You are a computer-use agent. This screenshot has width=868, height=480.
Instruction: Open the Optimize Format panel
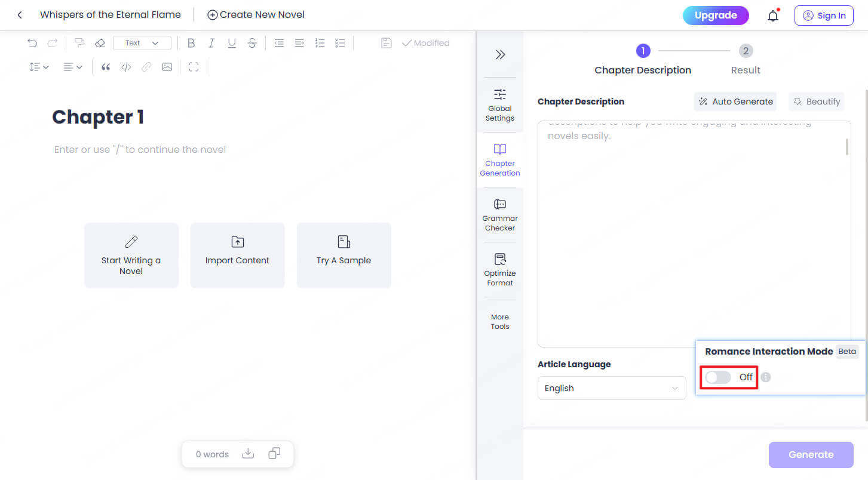point(499,270)
